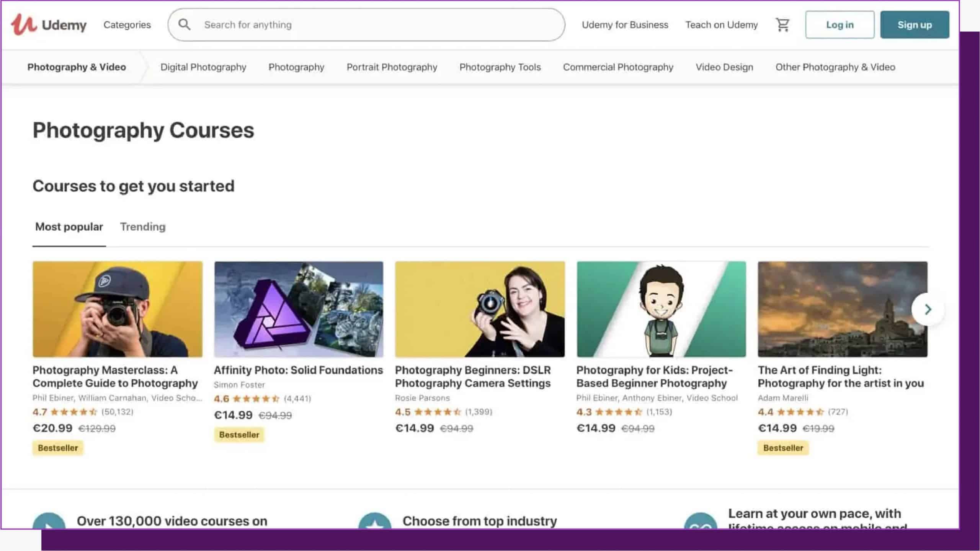
Task: Click the Udemy logo icon
Action: pos(24,24)
